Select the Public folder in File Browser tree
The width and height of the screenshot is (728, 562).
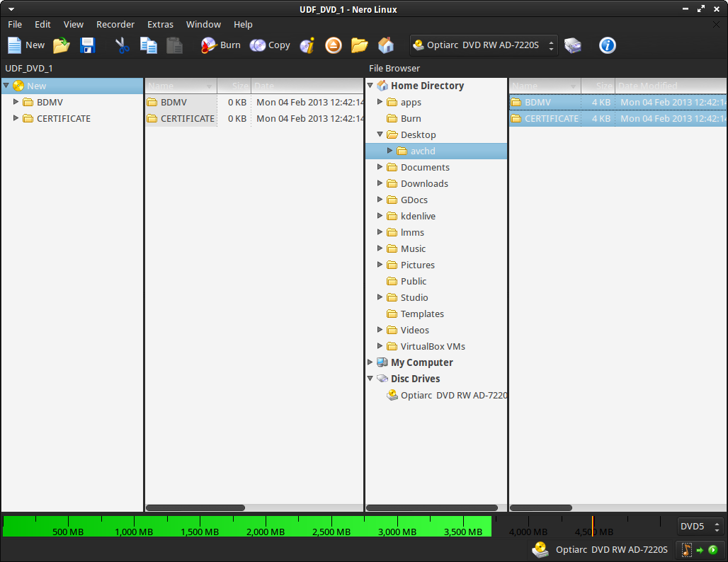tap(413, 281)
